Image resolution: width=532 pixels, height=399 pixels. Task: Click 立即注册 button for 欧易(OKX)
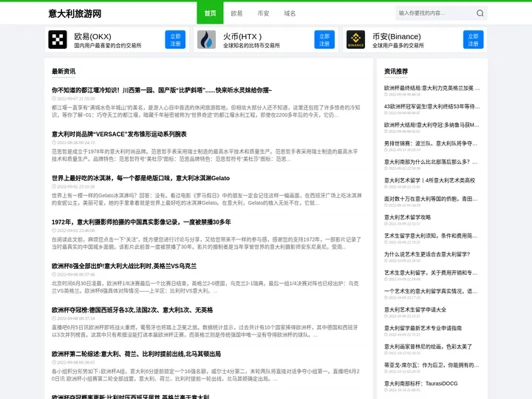(175, 40)
